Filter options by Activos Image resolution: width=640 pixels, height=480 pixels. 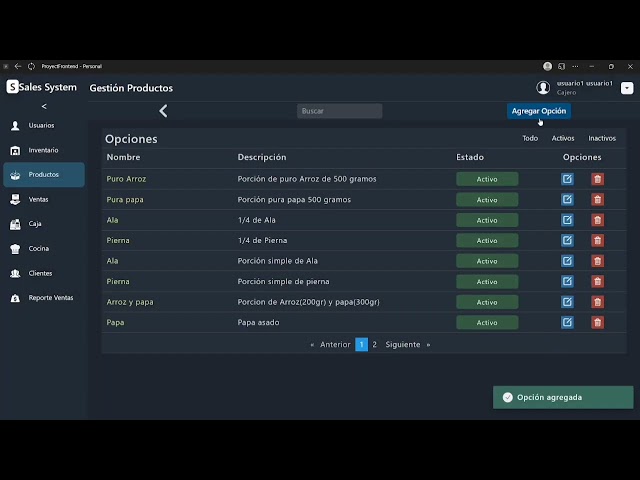point(563,138)
